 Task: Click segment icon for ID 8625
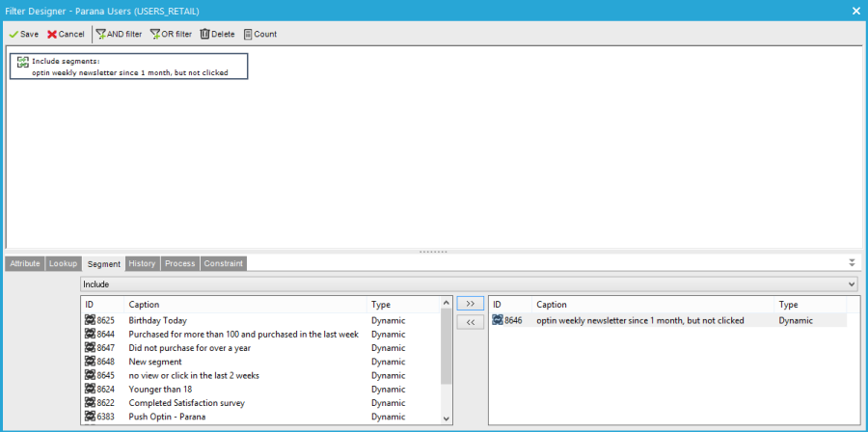pyautogui.click(x=91, y=320)
